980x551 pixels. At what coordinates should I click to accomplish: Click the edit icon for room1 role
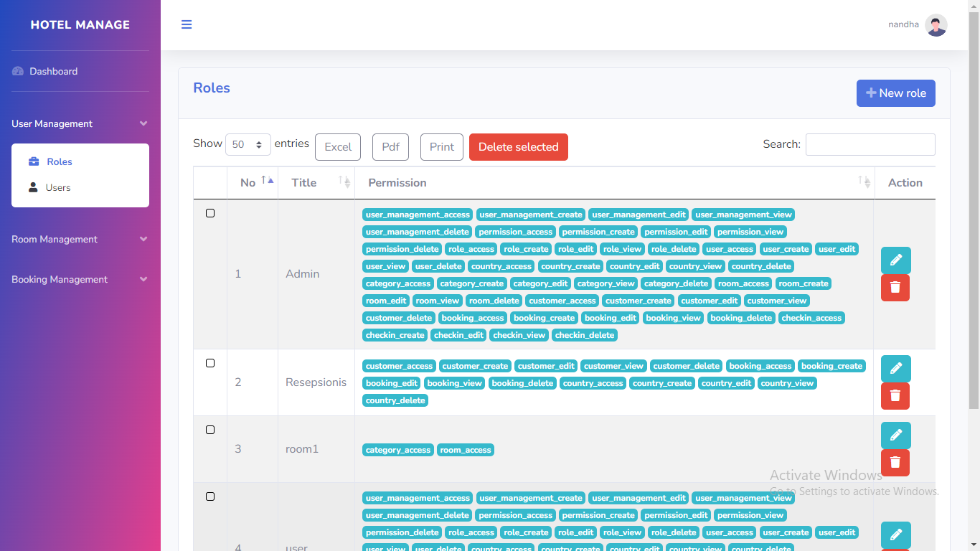click(x=895, y=435)
